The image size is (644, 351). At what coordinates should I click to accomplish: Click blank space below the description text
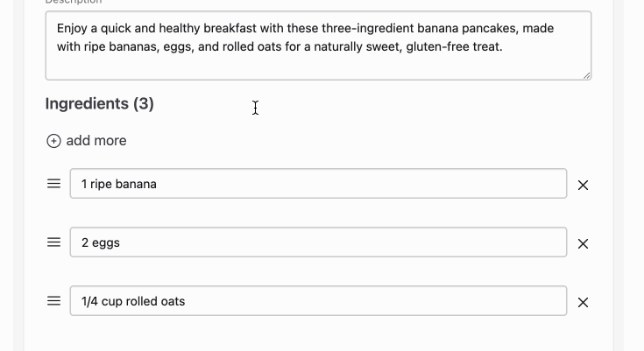click(x=318, y=67)
